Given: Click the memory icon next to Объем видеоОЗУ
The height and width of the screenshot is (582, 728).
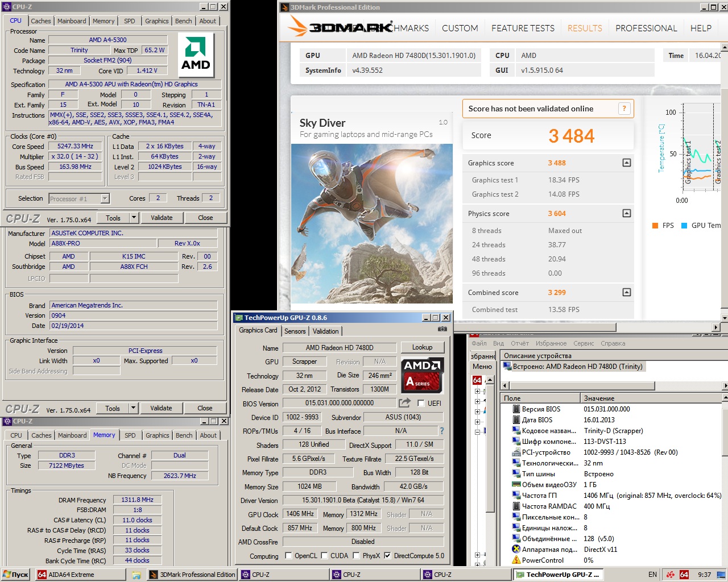Looking at the screenshot, I should click(x=516, y=485).
